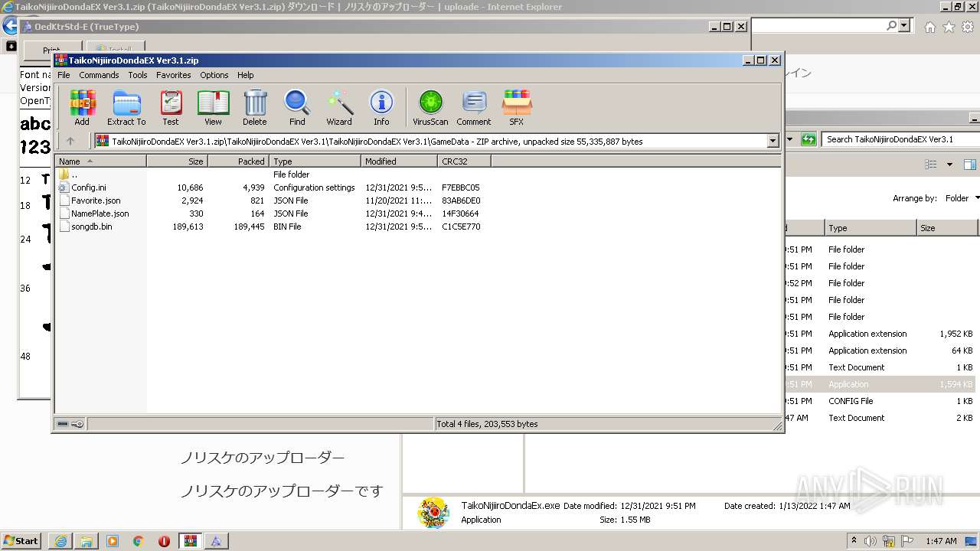Click the Internet Explorer Favorites star icon

pyautogui.click(x=949, y=27)
